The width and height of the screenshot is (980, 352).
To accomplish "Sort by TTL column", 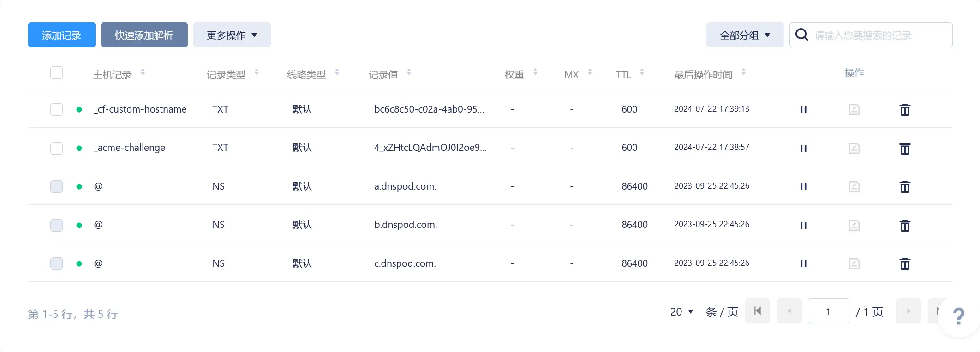I will point(642,72).
